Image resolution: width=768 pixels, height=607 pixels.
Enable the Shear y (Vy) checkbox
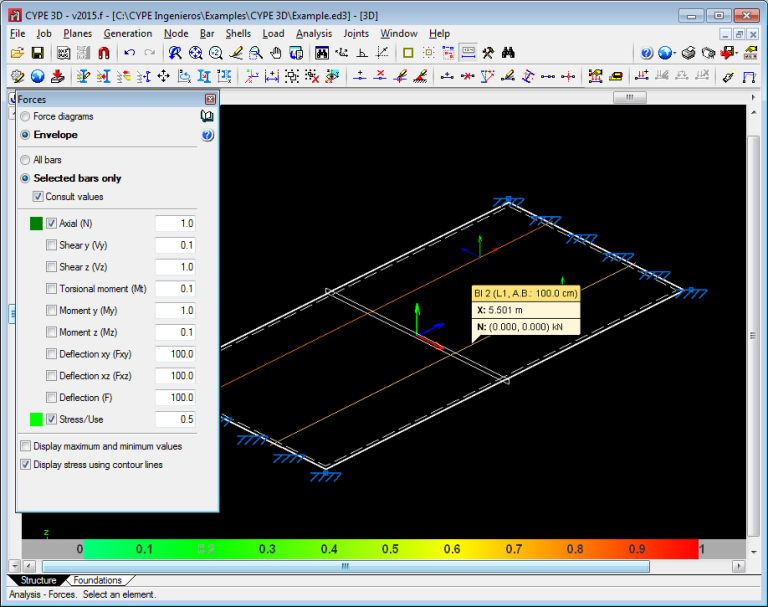pos(51,245)
